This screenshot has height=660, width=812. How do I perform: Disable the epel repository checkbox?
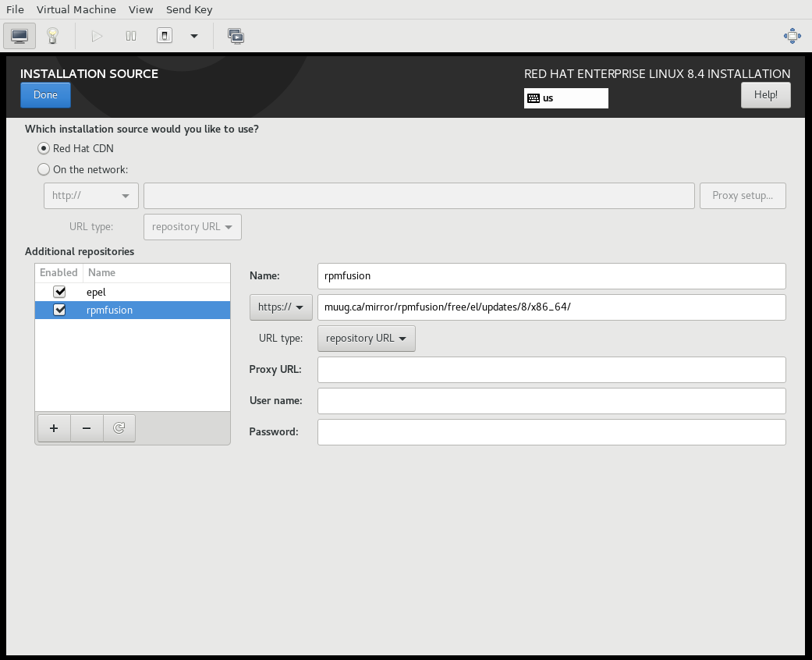point(59,292)
